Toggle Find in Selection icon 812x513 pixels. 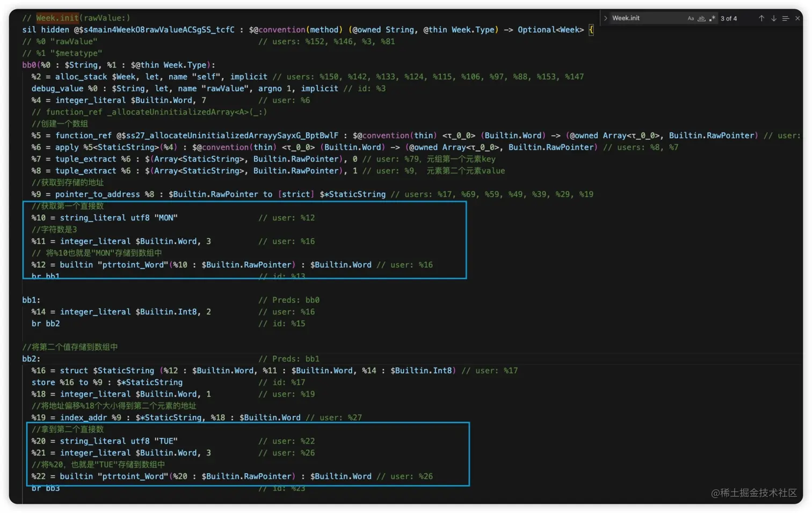pos(786,18)
